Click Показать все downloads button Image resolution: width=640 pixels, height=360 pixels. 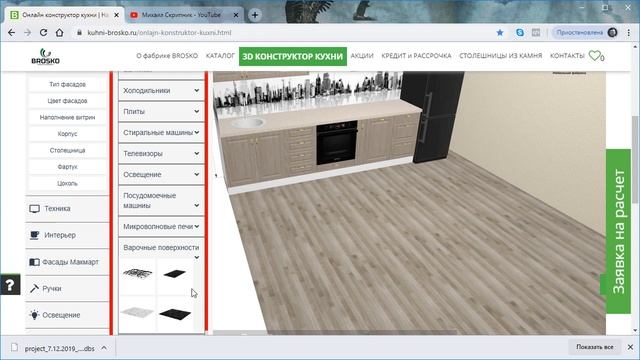coord(595,347)
